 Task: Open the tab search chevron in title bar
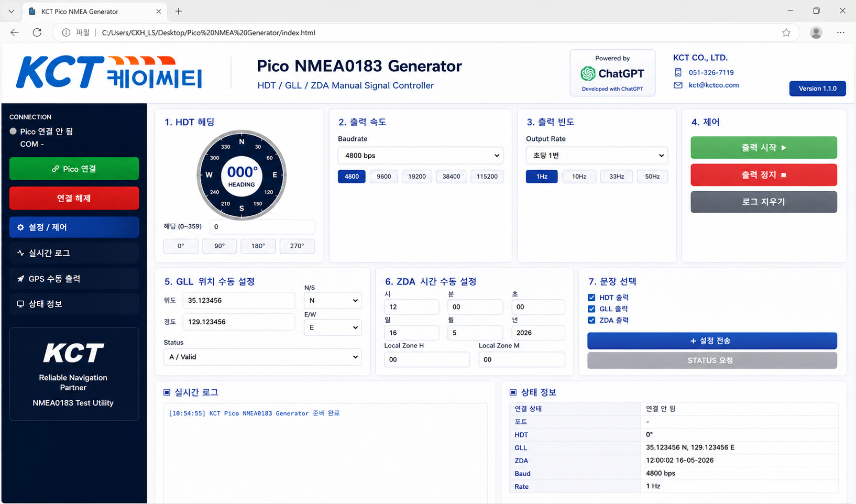[11, 11]
